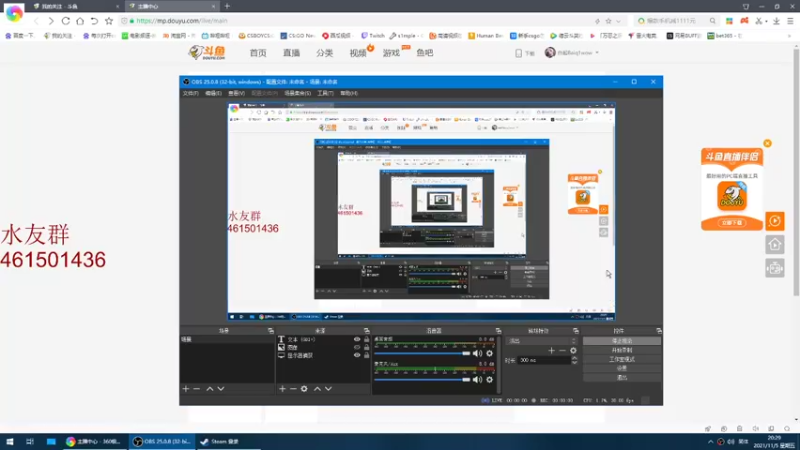The height and width of the screenshot is (450, 800).
Task: Click the transition duration input field
Action: [x=544, y=360]
